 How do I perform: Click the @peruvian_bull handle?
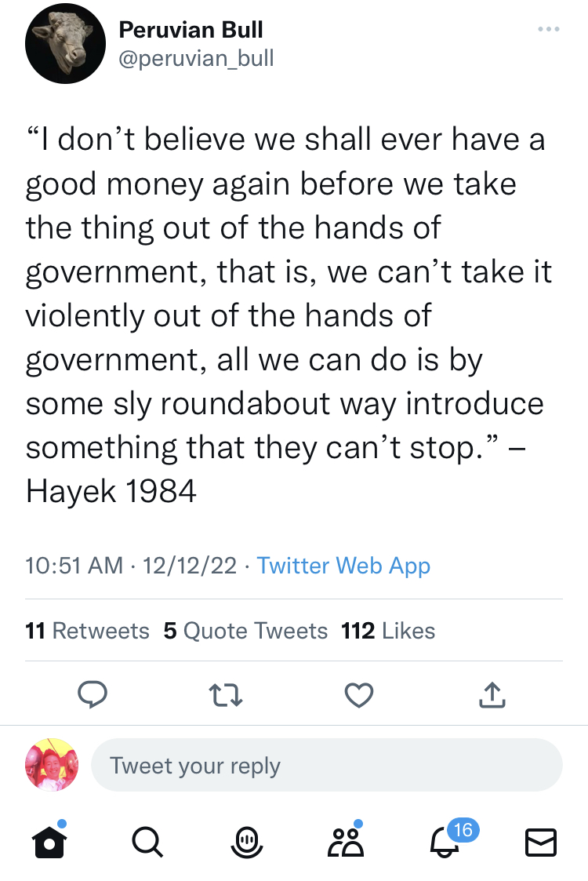(196, 58)
